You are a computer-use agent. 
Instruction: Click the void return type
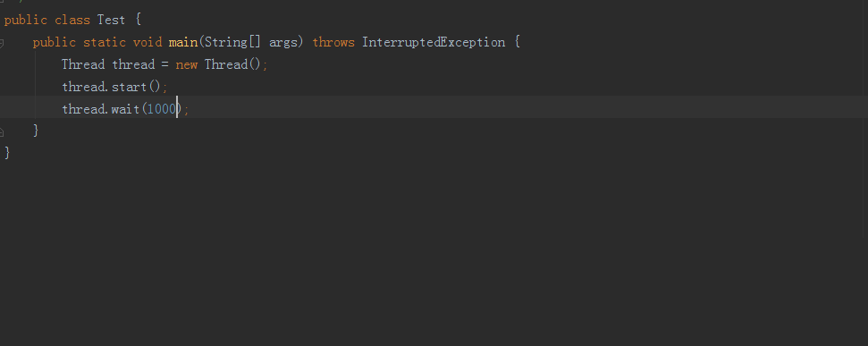[147, 43]
